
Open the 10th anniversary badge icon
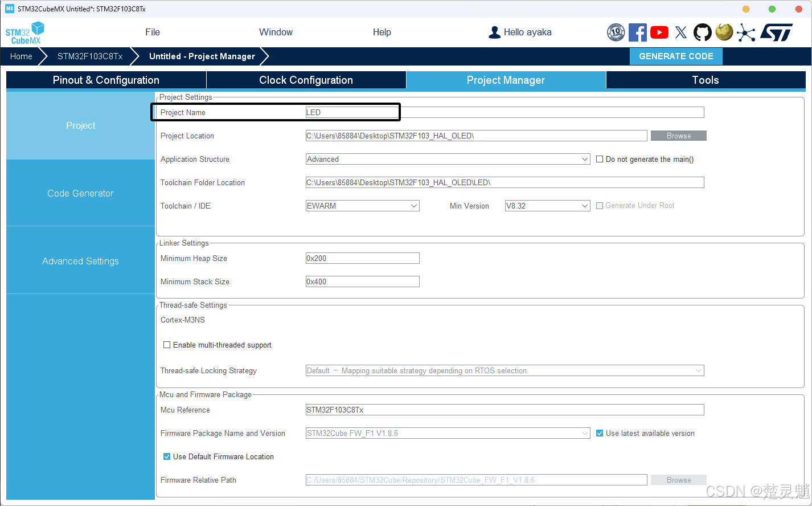click(x=616, y=32)
